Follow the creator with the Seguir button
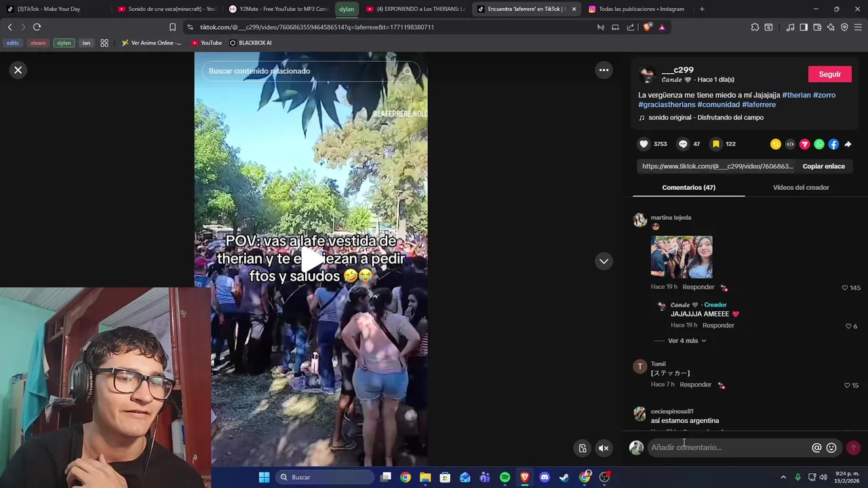Screen dimensions: 868x488 coord(829,74)
